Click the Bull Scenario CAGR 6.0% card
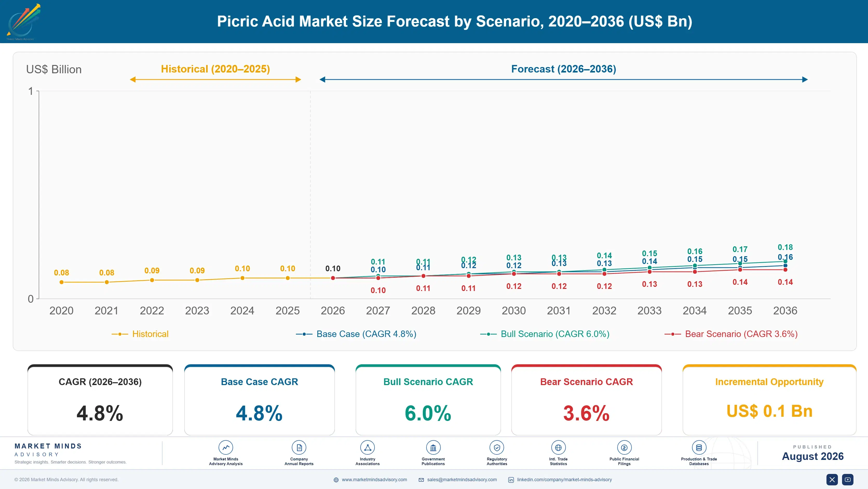The width and height of the screenshot is (868, 489). tap(428, 400)
